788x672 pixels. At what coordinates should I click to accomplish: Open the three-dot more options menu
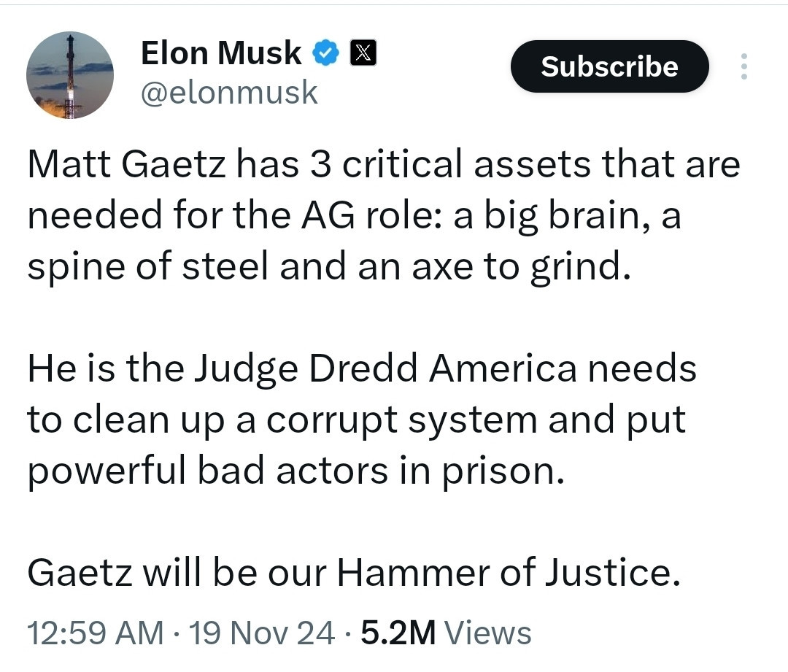point(743,66)
